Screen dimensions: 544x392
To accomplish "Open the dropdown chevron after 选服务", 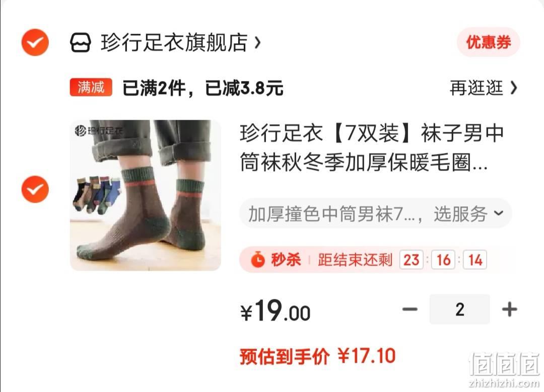I will click(x=499, y=213).
